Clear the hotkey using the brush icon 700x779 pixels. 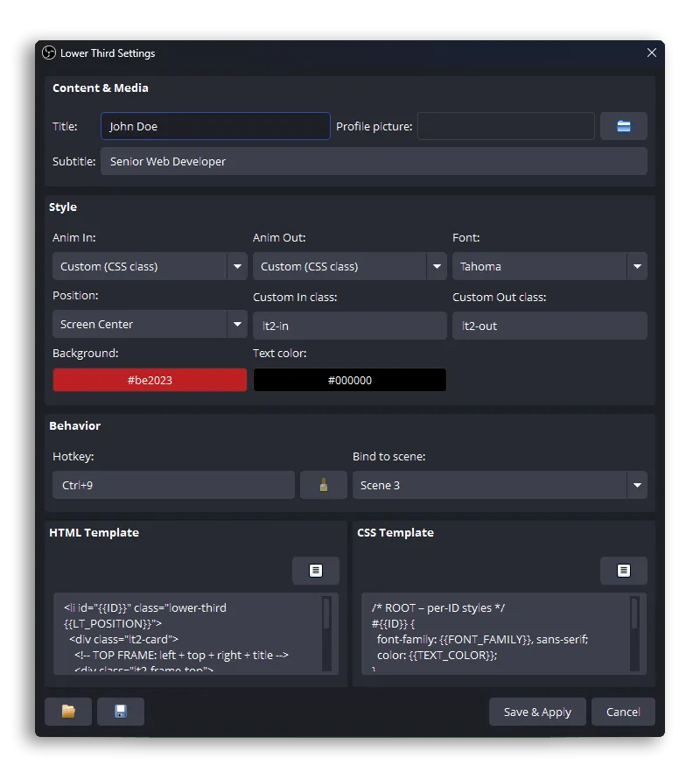[x=324, y=485]
